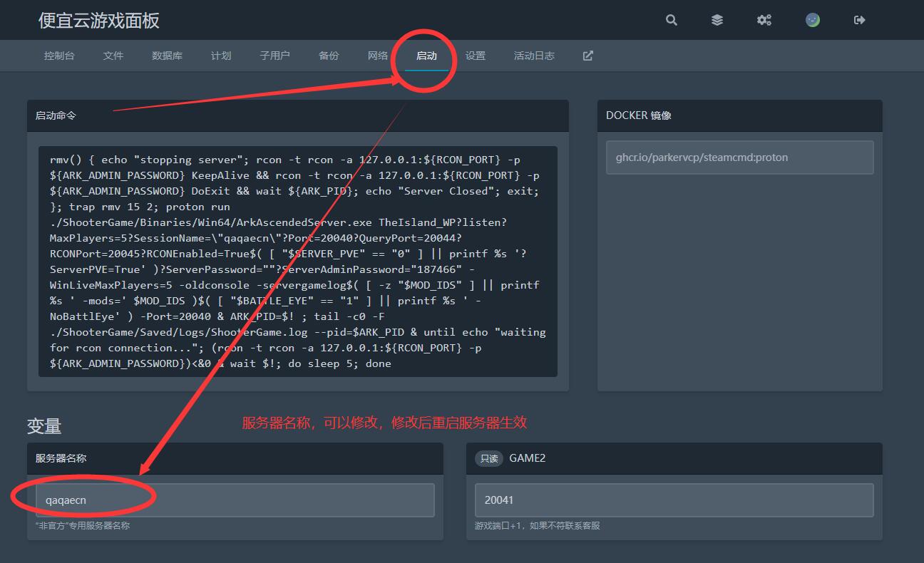Click the startup command code block
924x563 pixels.
298,262
